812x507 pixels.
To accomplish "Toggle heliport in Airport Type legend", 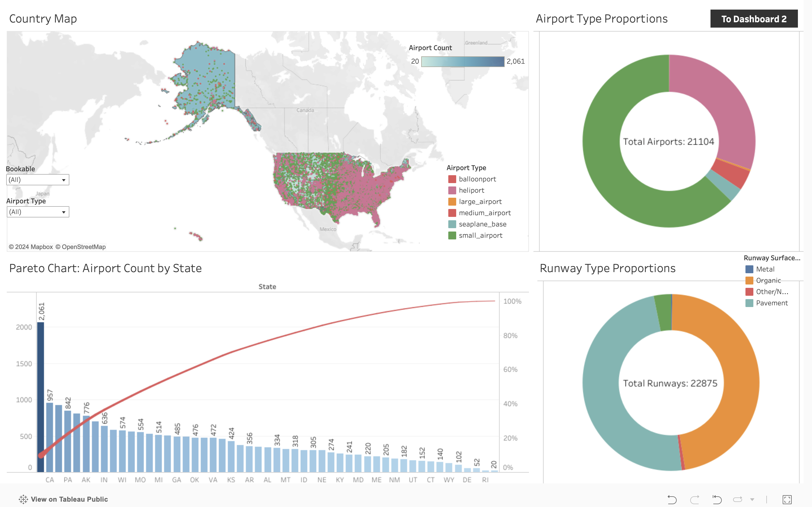I will pos(471,190).
